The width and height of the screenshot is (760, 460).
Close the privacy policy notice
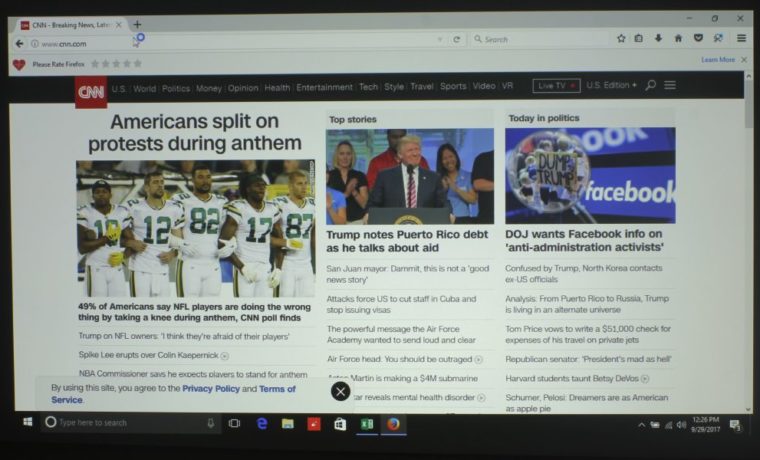(340, 391)
